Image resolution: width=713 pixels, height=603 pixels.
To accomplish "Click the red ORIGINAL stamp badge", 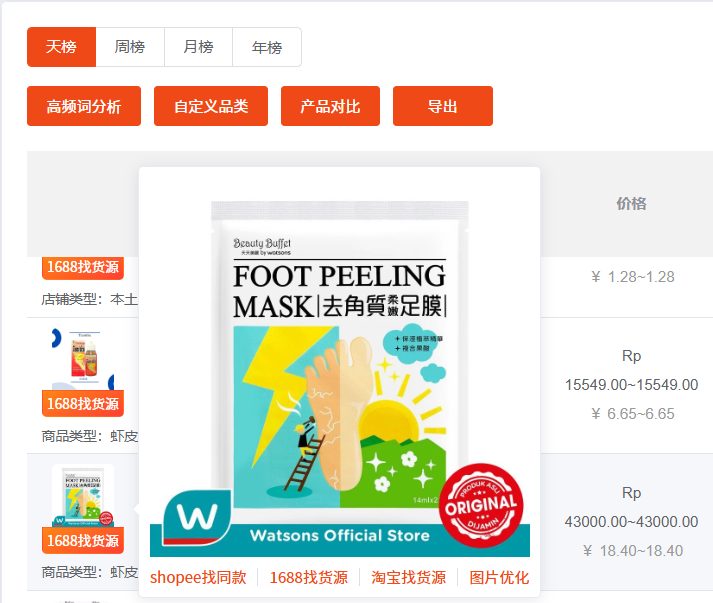I will pyautogui.click(x=482, y=505).
